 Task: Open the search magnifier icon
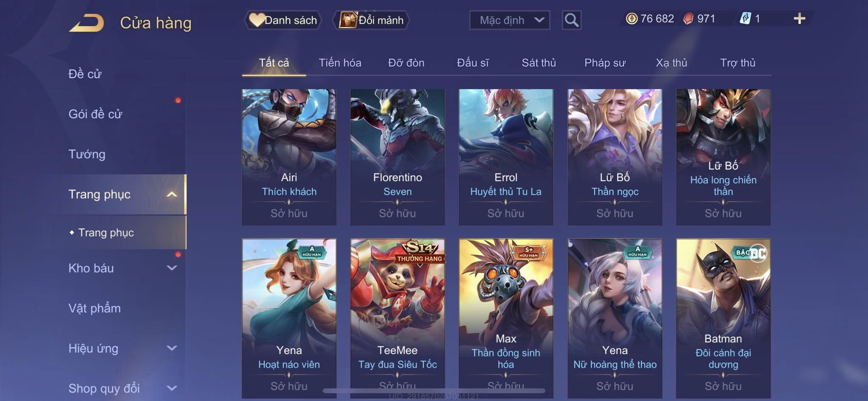pyautogui.click(x=571, y=20)
